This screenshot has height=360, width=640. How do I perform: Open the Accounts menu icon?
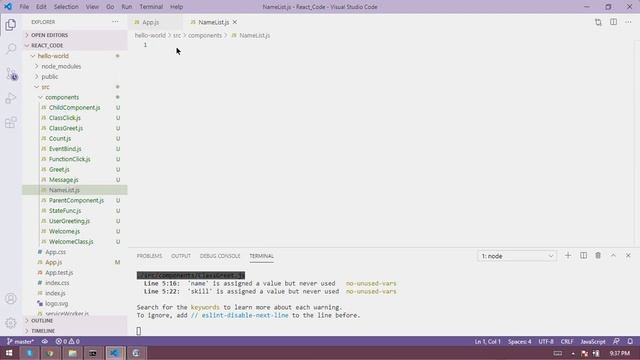pos(11,298)
